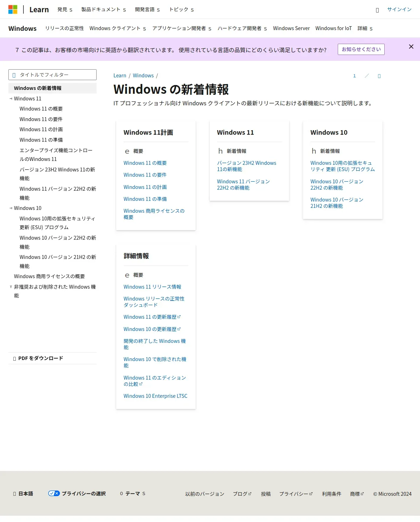Open Windows 11 の計画 link in card
The height and width of the screenshot is (522, 420).
point(145,187)
